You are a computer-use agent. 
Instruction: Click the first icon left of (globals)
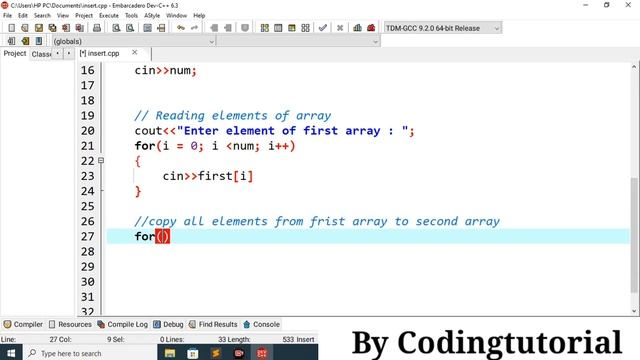click(11, 41)
